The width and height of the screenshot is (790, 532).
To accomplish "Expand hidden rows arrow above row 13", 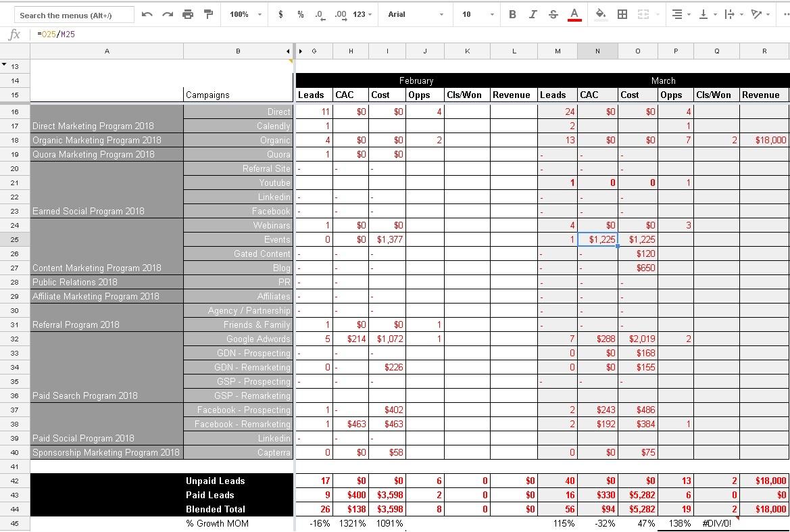I will (x=4, y=64).
